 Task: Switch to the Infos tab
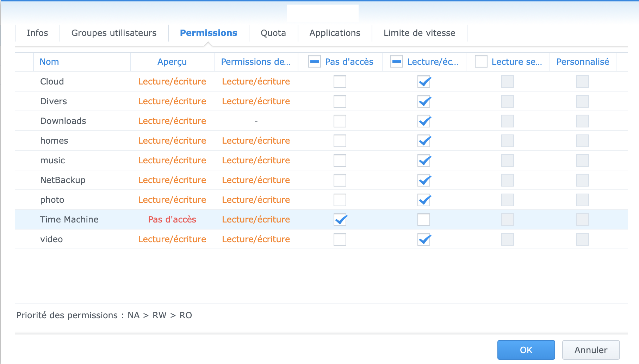[37, 33]
